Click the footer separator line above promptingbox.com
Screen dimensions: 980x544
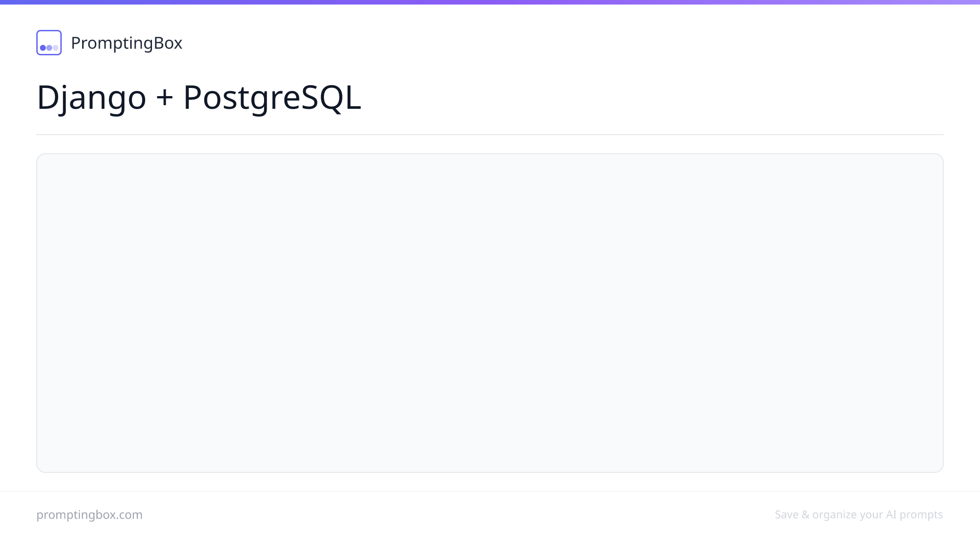tap(490, 491)
